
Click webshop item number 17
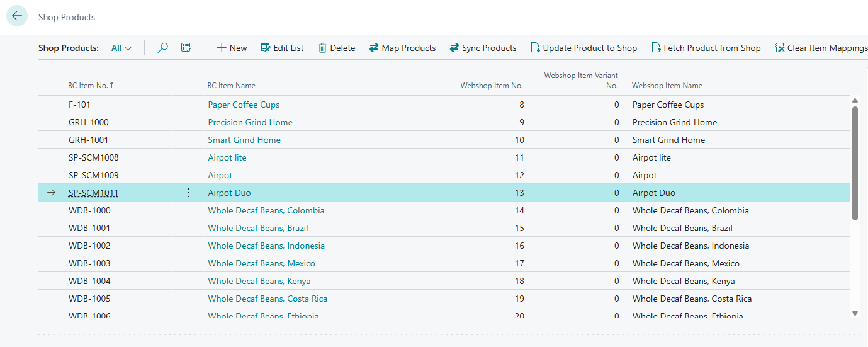pos(519,263)
